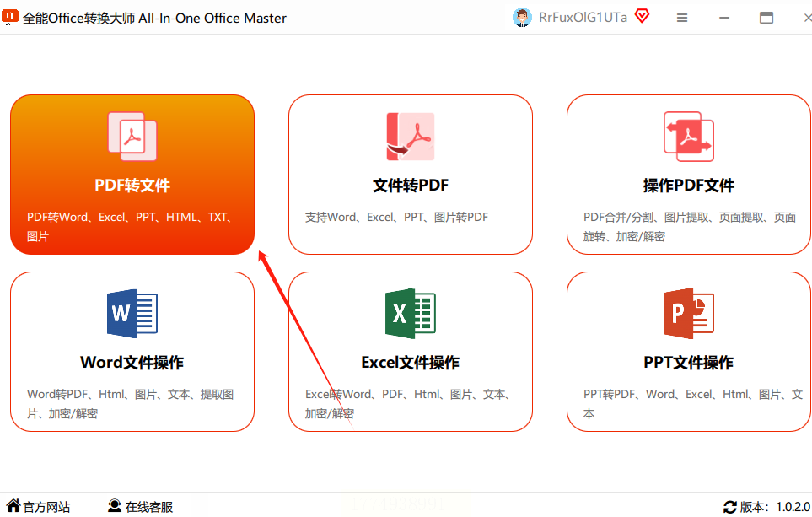The image size is (812, 517).
Task: Click the version 1.0.2.0 label
Action: [775, 507]
